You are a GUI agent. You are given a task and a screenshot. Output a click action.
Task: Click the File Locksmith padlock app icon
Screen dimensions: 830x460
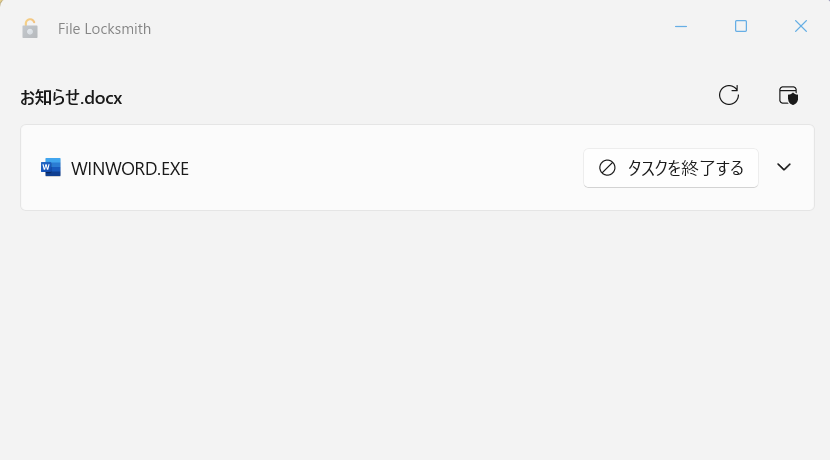30,28
